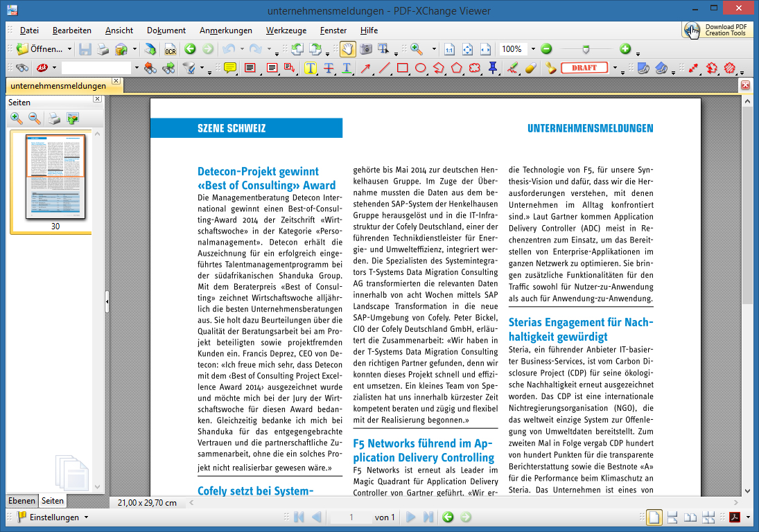Screen dimensions: 759x532
Task: Open the Ask toolbar dropdown arrow
Action: click(x=54, y=68)
